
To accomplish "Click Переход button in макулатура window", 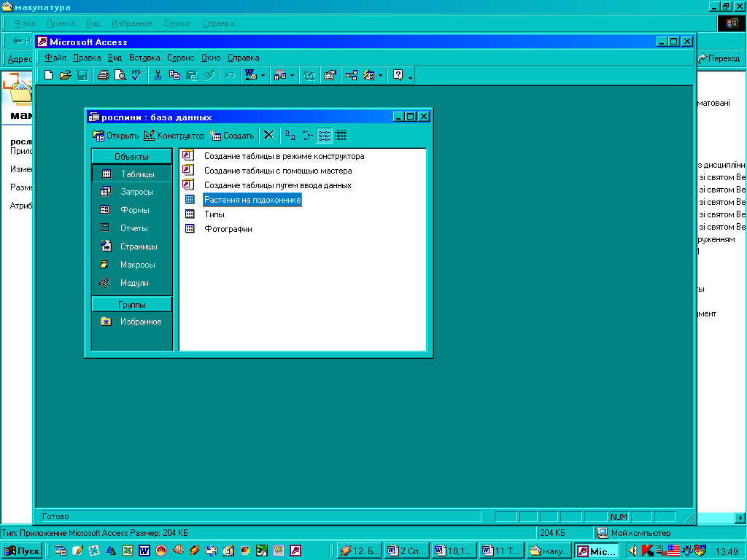I will 719,58.
